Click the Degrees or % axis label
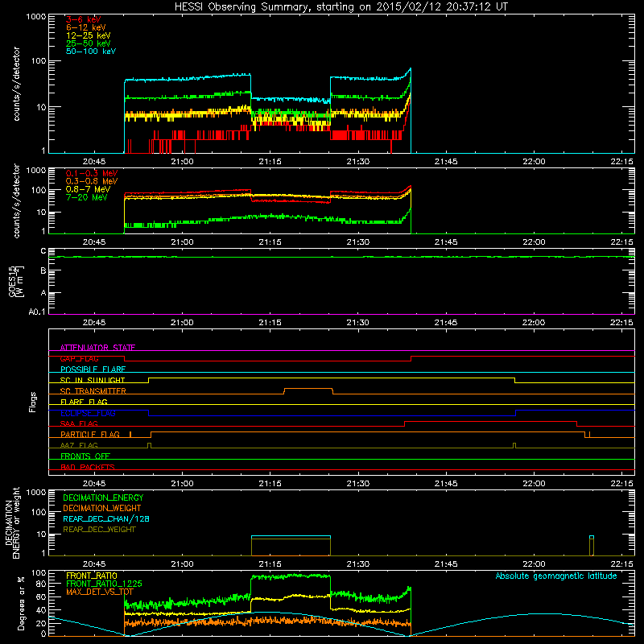 coord(21,604)
